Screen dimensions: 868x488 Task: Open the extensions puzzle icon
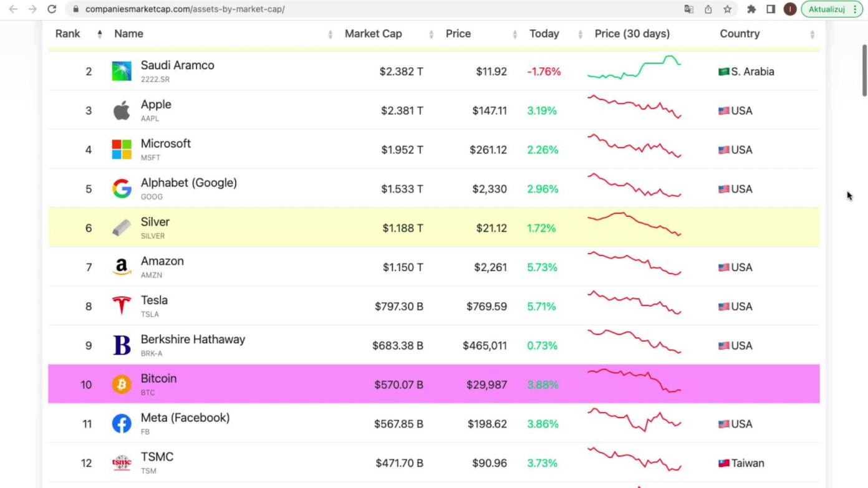tap(751, 9)
